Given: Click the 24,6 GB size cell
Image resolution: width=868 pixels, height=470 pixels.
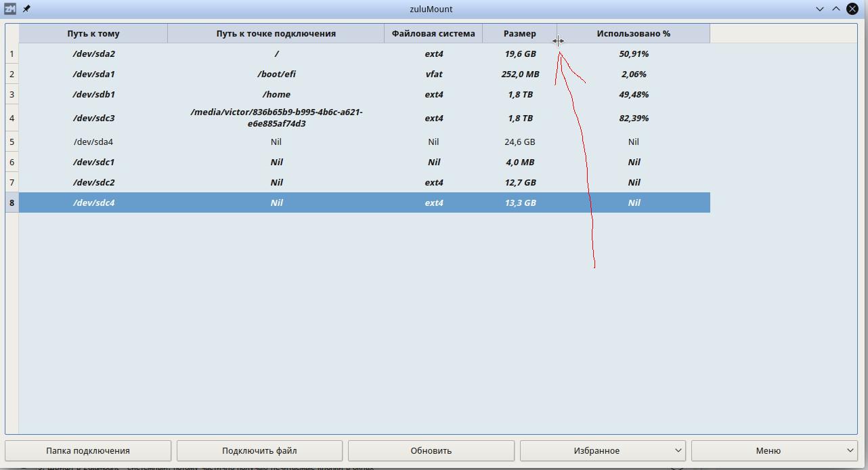Looking at the screenshot, I should point(520,142).
